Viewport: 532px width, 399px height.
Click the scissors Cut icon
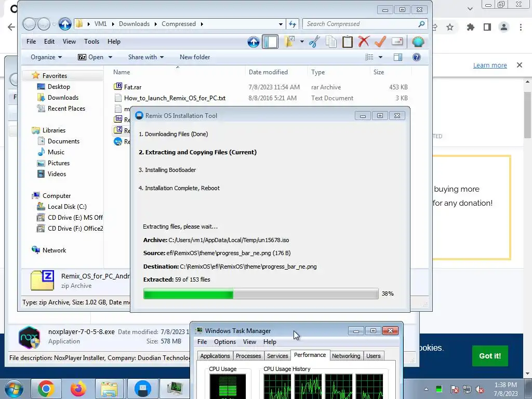tap(314, 42)
